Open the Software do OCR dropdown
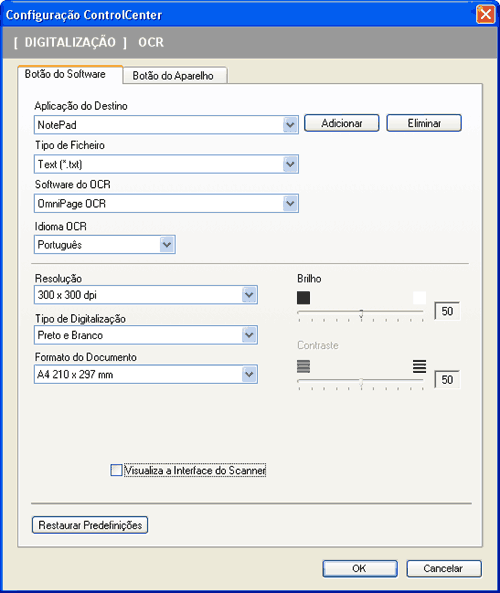The height and width of the screenshot is (593, 500). pyautogui.click(x=290, y=203)
